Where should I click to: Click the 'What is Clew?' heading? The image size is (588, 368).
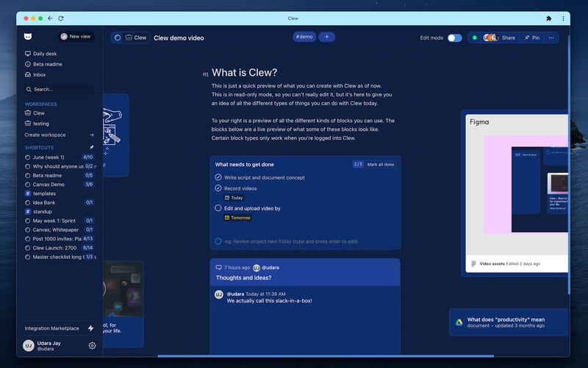click(244, 72)
